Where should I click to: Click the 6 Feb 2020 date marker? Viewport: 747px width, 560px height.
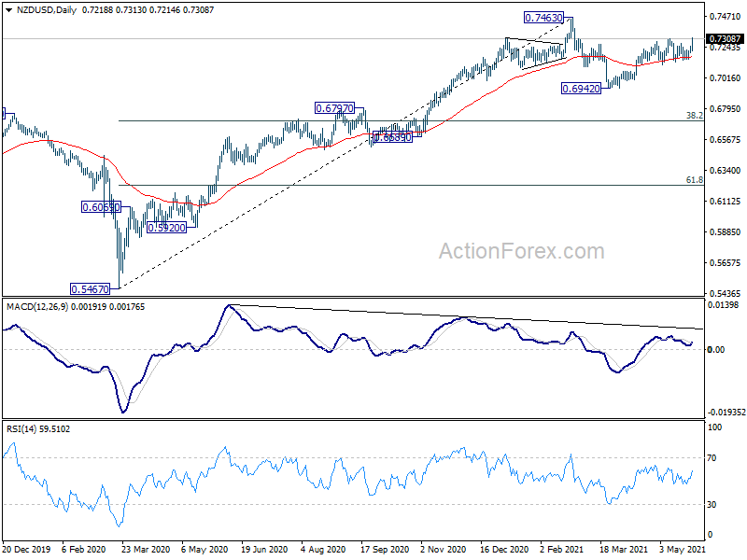coord(84,549)
